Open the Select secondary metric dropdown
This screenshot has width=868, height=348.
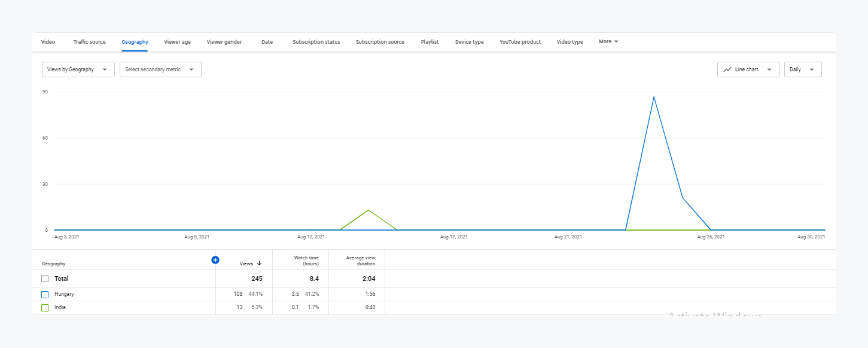click(x=160, y=69)
